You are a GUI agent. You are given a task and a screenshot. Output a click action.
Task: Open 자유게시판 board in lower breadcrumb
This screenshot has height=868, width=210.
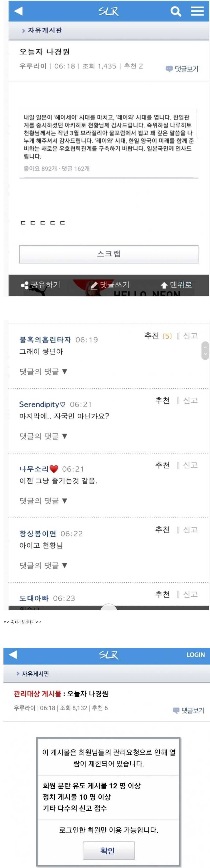(x=35, y=674)
